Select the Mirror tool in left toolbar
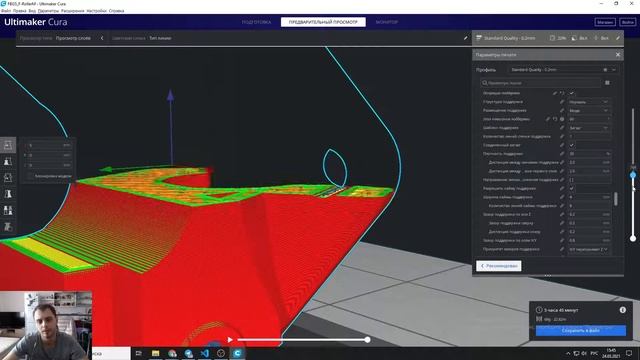This screenshot has width=640, height=360. [8, 194]
